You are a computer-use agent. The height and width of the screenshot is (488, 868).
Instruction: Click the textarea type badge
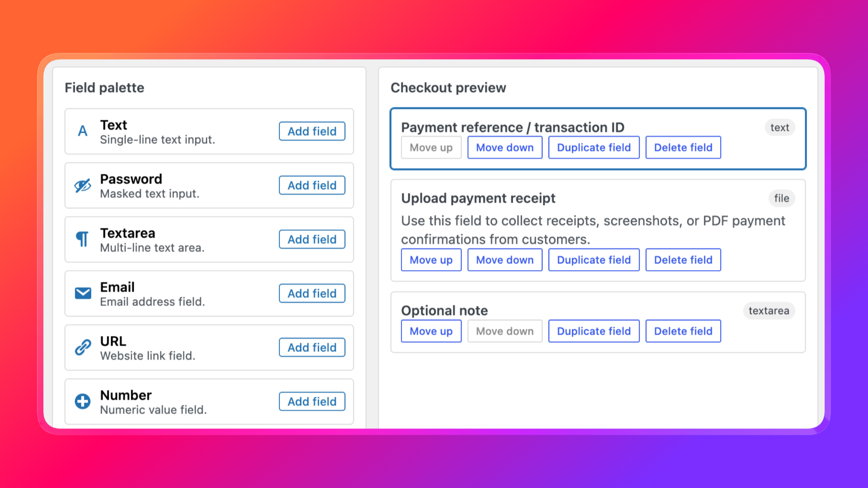click(x=769, y=310)
